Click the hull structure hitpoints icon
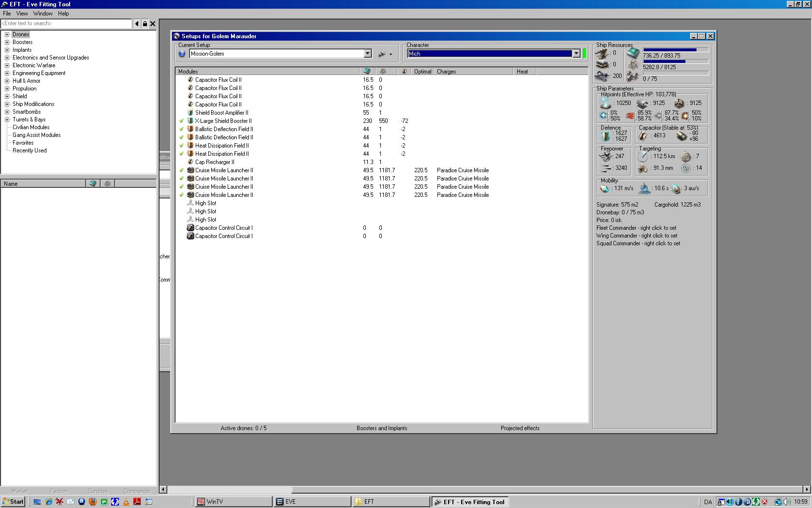The width and height of the screenshot is (812, 508). coord(679,104)
